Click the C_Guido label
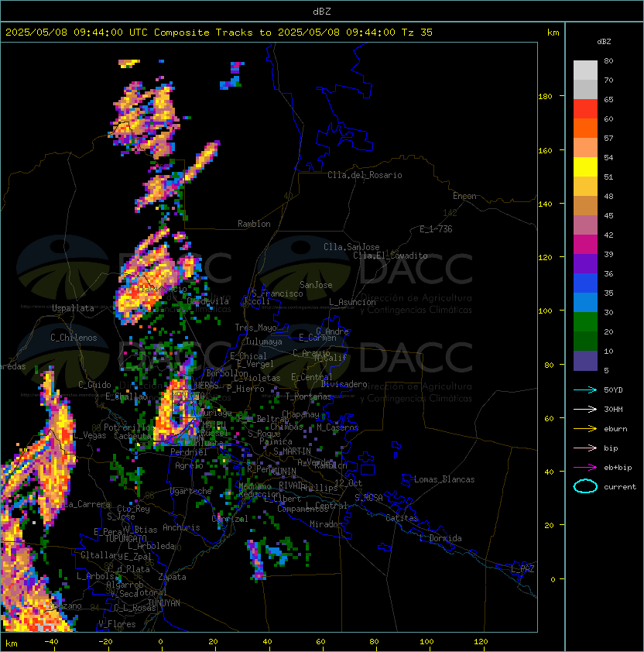The image size is (644, 652). [94, 385]
